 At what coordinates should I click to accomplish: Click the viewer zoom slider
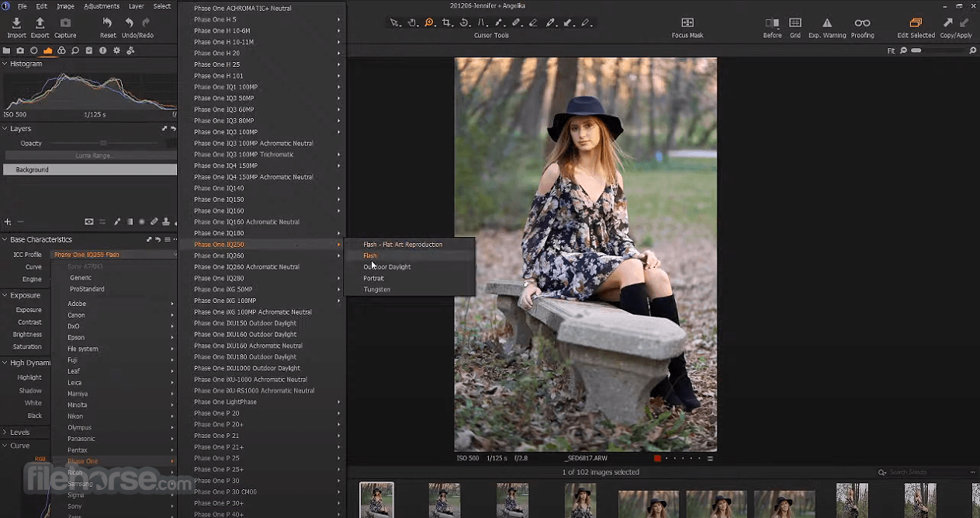[x=939, y=50]
